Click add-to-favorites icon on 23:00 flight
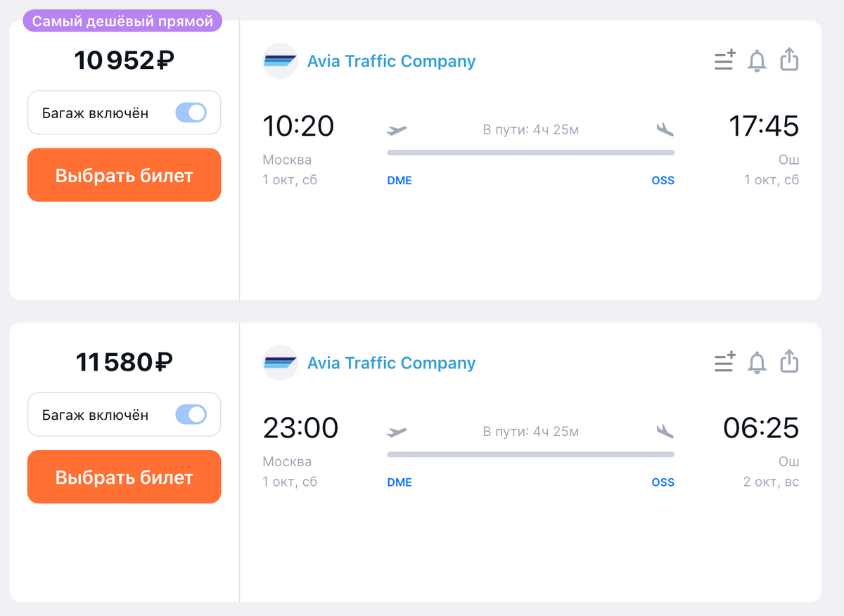The image size is (844, 616). 724,362
